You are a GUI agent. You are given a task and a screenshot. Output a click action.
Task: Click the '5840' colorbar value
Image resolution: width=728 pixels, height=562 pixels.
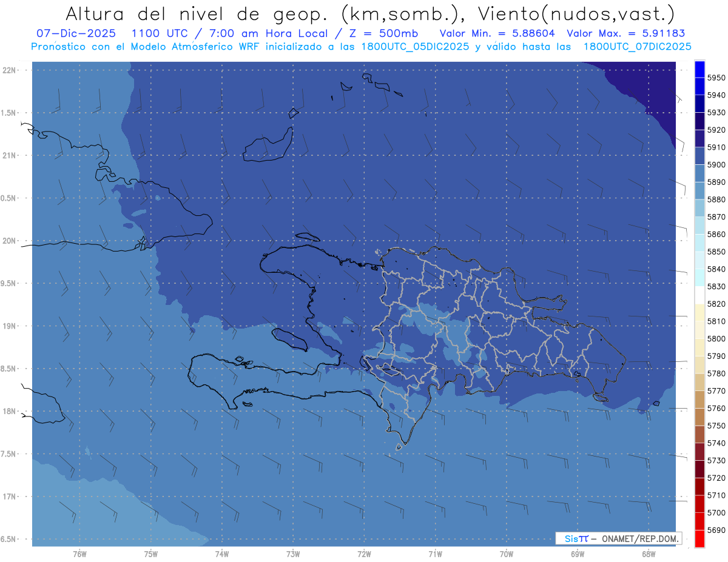pyautogui.click(x=716, y=269)
